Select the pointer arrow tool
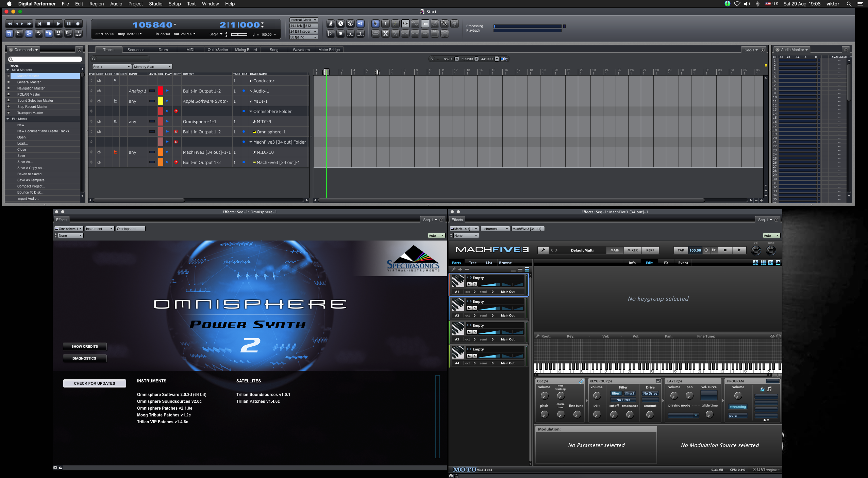Screen dimensions: 868x478 (x=375, y=23)
